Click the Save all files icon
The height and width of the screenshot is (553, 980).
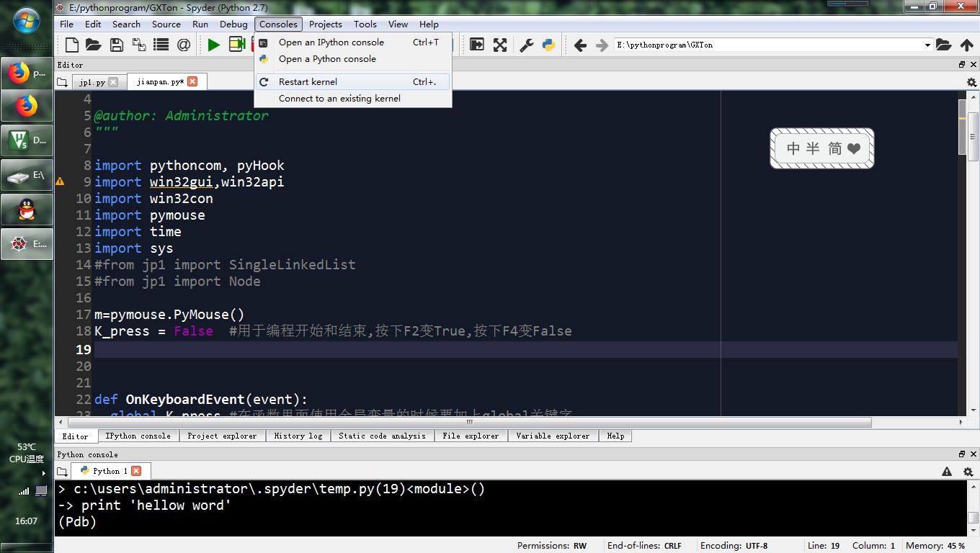click(138, 45)
